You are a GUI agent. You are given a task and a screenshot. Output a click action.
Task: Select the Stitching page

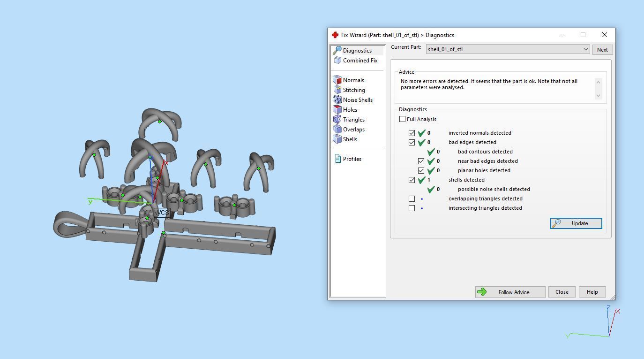tap(354, 90)
